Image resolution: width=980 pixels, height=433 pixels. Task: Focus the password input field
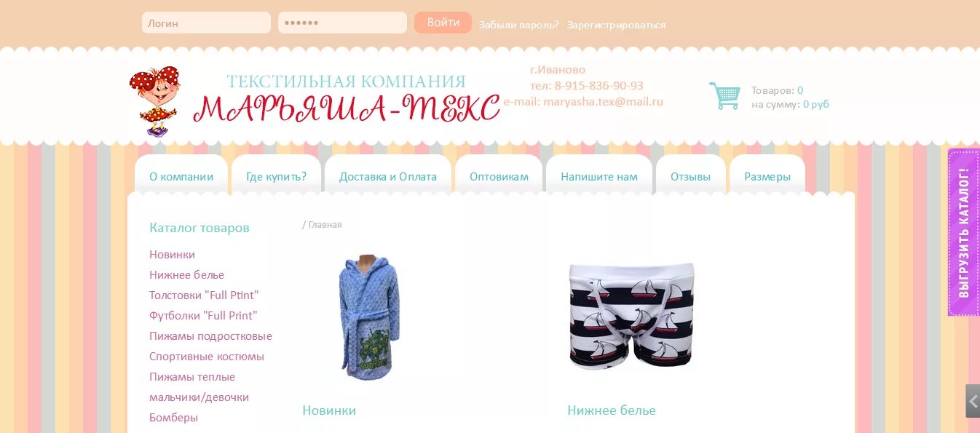click(342, 23)
